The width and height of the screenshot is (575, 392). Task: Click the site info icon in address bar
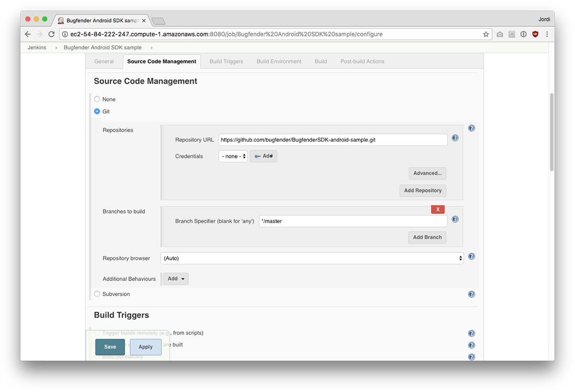point(65,34)
